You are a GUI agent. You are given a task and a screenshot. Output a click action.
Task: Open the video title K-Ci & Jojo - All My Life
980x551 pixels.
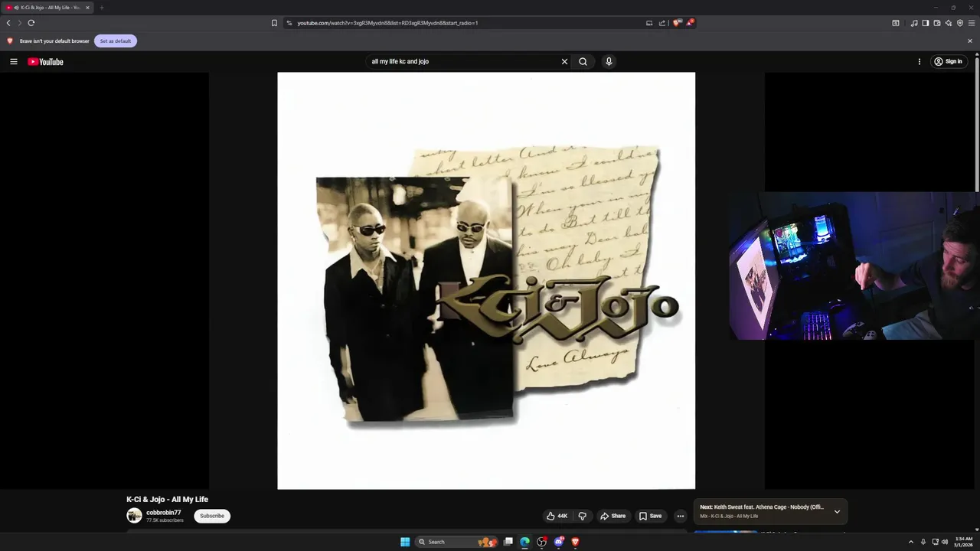pos(168,499)
